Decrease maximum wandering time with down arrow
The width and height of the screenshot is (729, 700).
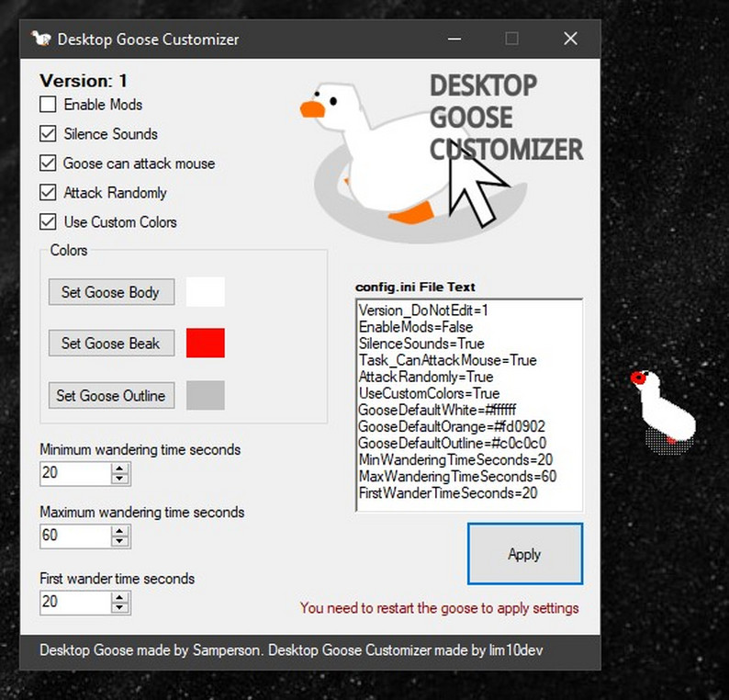120,541
